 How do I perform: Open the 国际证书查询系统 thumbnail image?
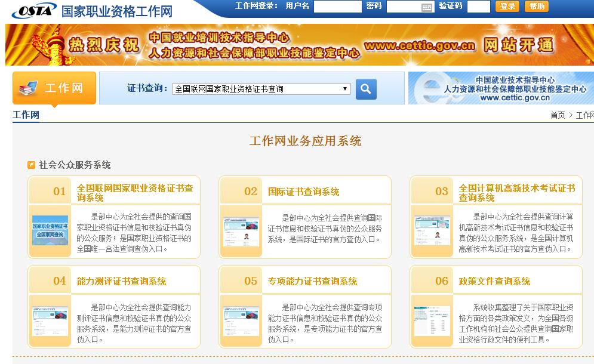point(241,230)
